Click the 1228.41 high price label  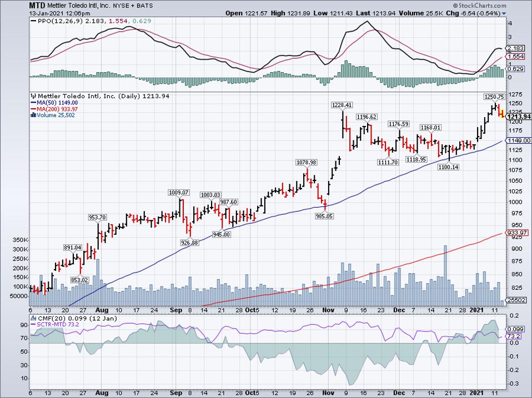pyautogui.click(x=342, y=105)
